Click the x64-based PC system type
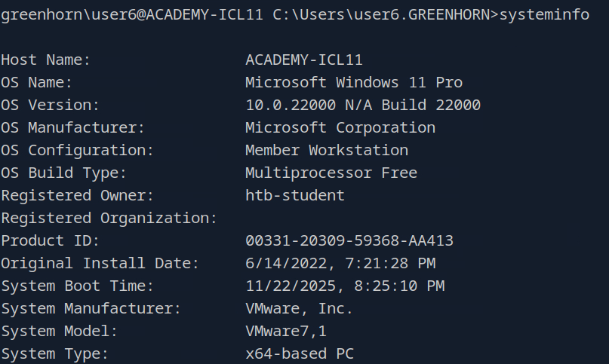The width and height of the screenshot is (609, 364). pos(300,353)
